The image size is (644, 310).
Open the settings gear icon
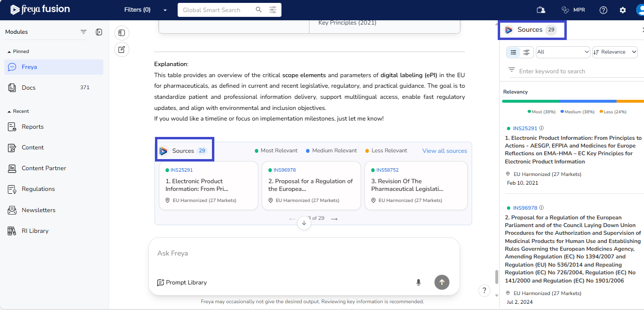coord(623,10)
